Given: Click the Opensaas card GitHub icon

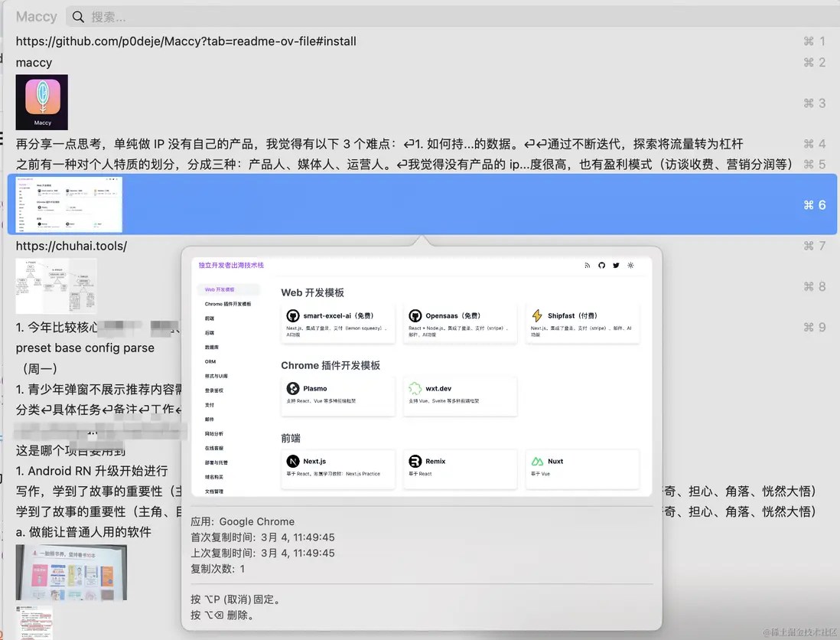Looking at the screenshot, I should click(x=415, y=315).
